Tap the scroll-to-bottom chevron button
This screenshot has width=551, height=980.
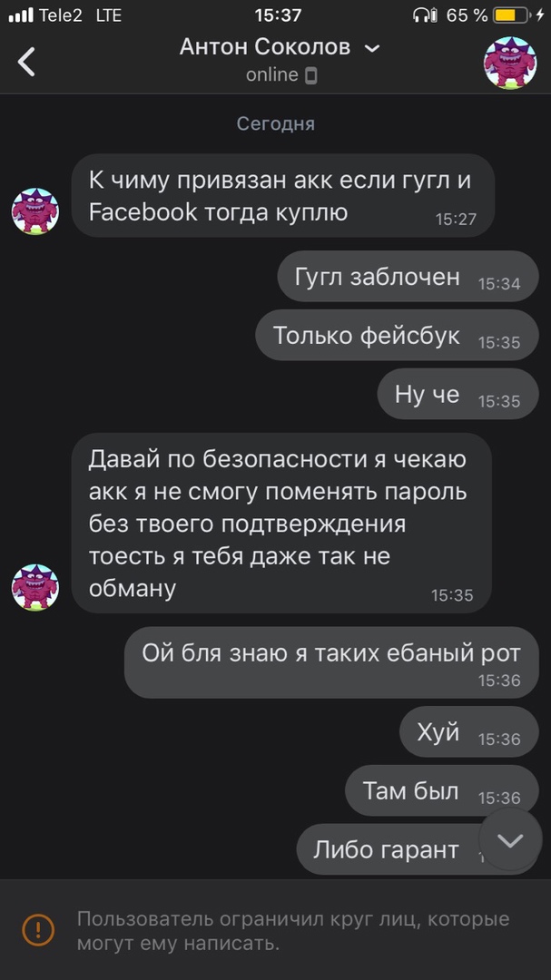[510, 839]
